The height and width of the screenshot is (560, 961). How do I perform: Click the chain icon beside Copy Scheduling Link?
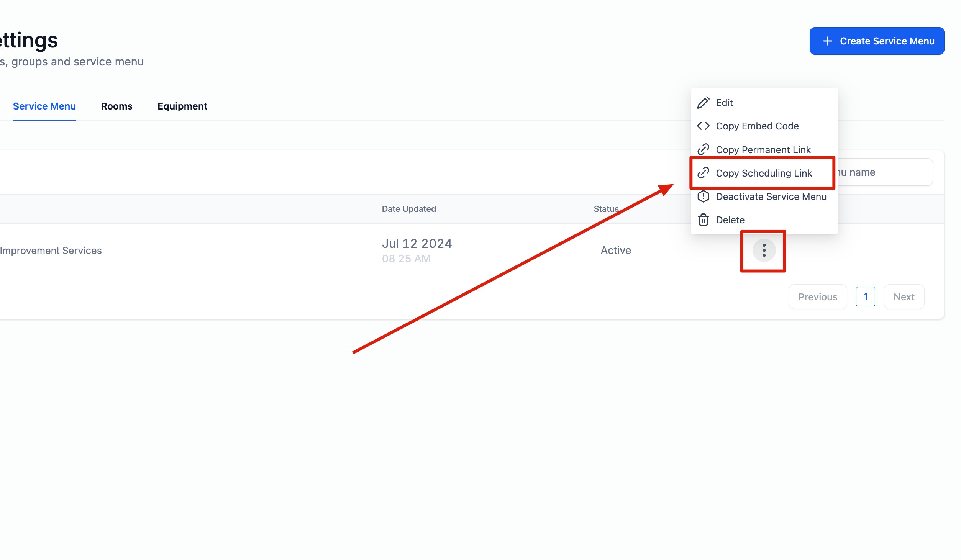[x=703, y=173]
